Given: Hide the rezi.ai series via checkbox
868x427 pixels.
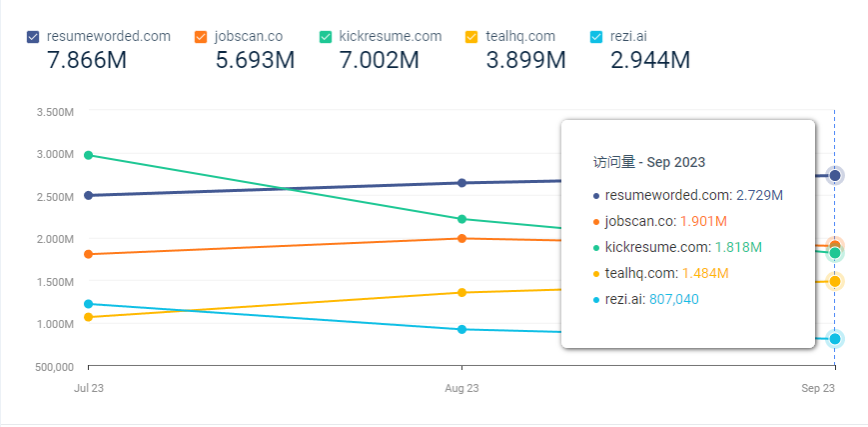Looking at the screenshot, I should (x=596, y=37).
